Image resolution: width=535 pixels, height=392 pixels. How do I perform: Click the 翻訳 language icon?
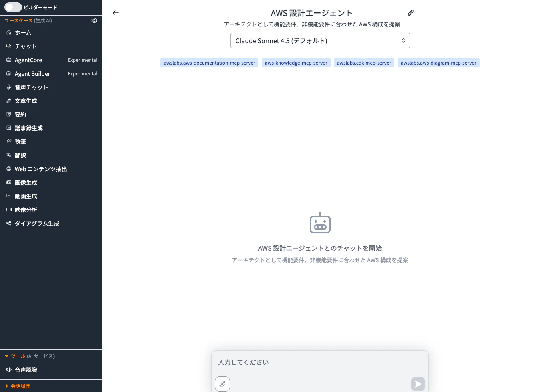pyautogui.click(x=9, y=155)
